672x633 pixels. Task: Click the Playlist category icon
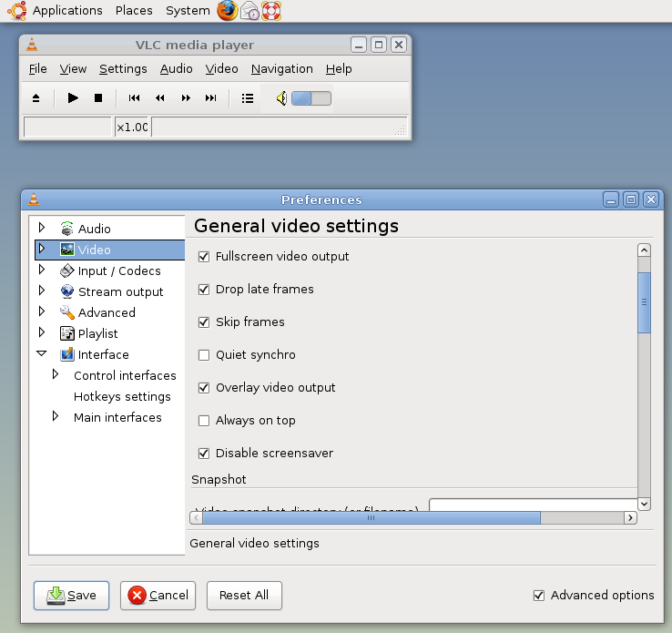66,333
